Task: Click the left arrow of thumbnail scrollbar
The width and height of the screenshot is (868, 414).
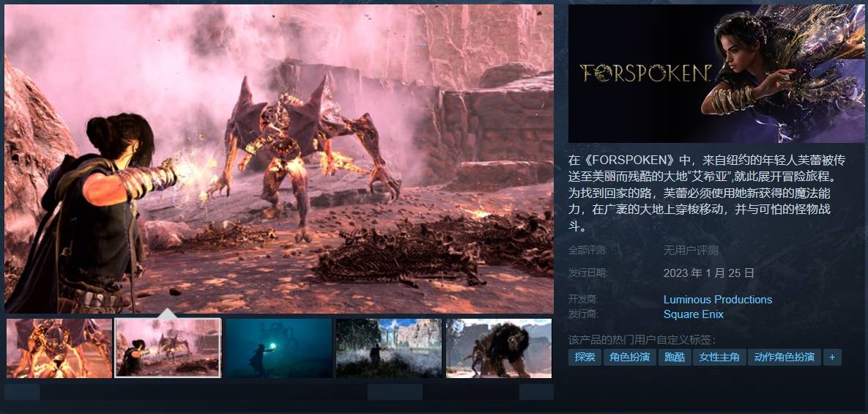Action: 22,392
